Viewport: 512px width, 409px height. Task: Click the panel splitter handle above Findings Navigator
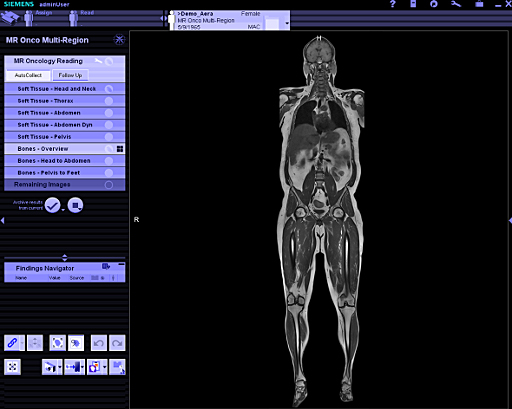(x=65, y=258)
